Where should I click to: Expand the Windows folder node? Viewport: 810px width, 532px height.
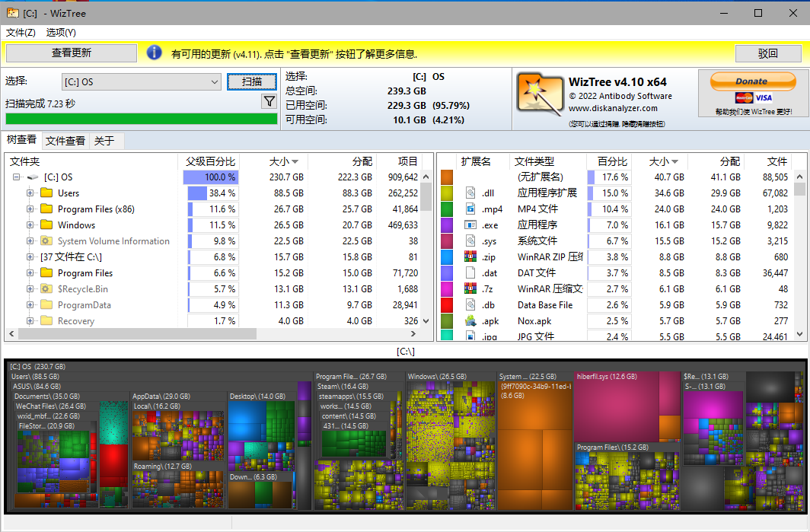point(30,225)
